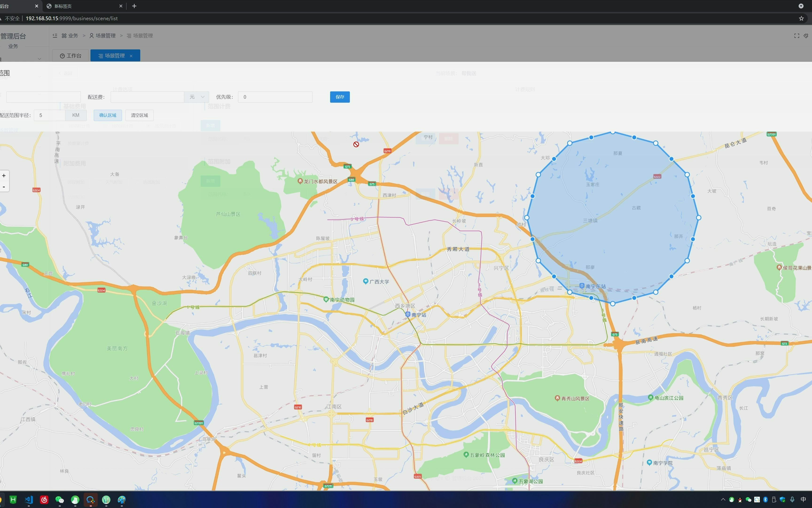
Task: Click the 侯哥花果山 scenic marker
Action: point(779,267)
